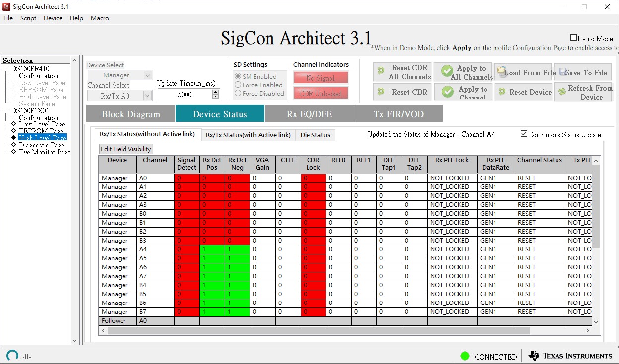The image size is (619, 364).
Task: Select Diagnostic Page in the tree
Action: pyautogui.click(x=42, y=145)
